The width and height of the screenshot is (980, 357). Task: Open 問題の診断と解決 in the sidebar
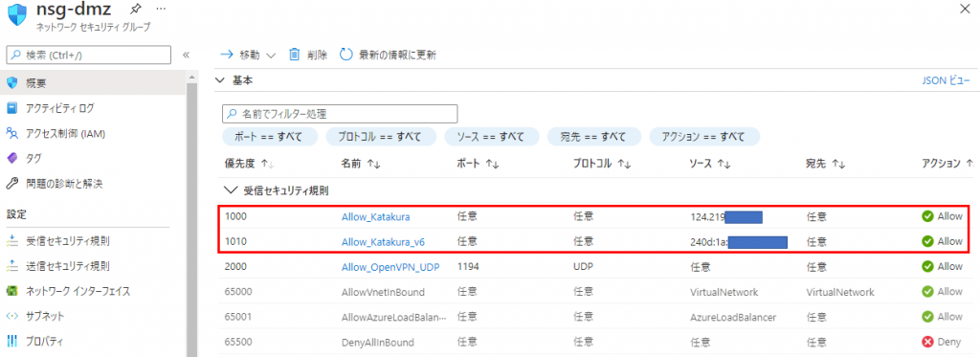(x=64, y=184)
